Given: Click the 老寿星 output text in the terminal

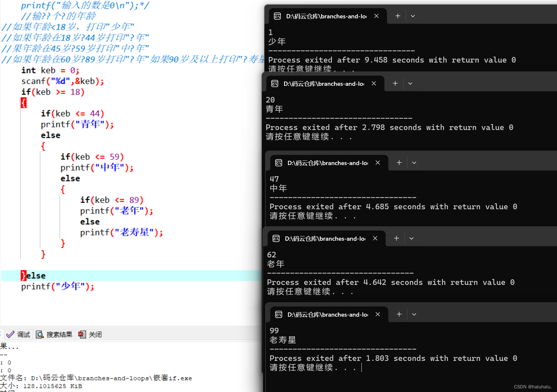Looking at the screenshot, I should click(x=283, y=340).
